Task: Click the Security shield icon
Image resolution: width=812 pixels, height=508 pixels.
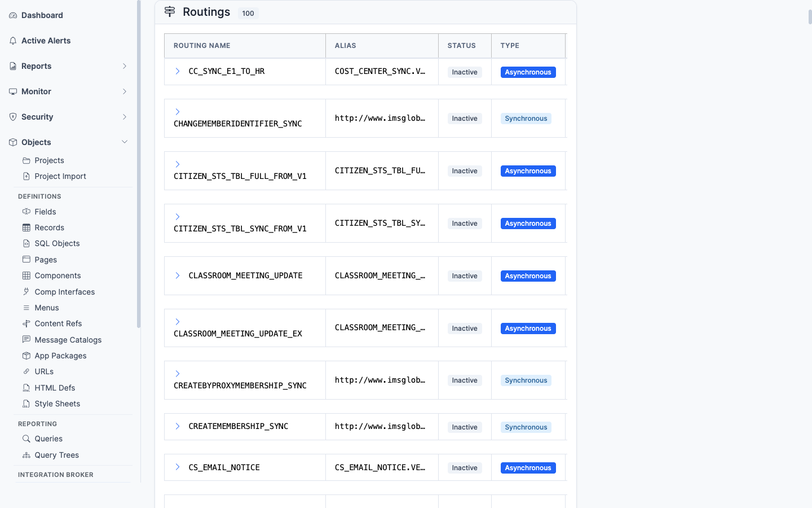Action: pyautogui.click(x=13, y=117)
